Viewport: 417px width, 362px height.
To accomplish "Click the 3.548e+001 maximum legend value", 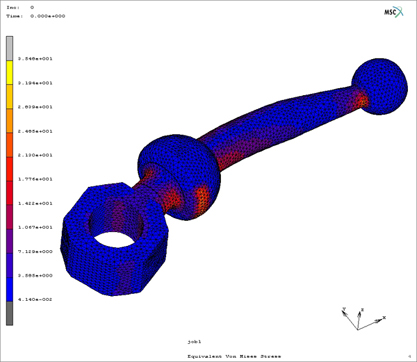I will point(35,59).
